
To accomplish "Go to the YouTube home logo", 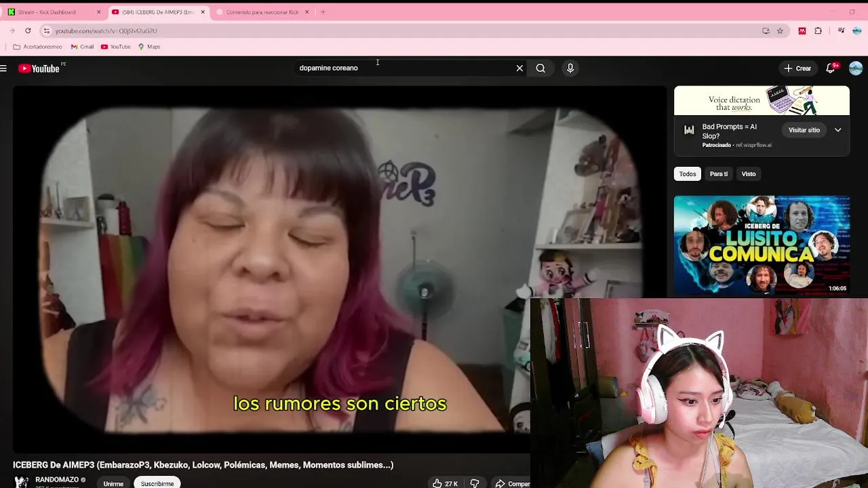I will coord(39,68).
